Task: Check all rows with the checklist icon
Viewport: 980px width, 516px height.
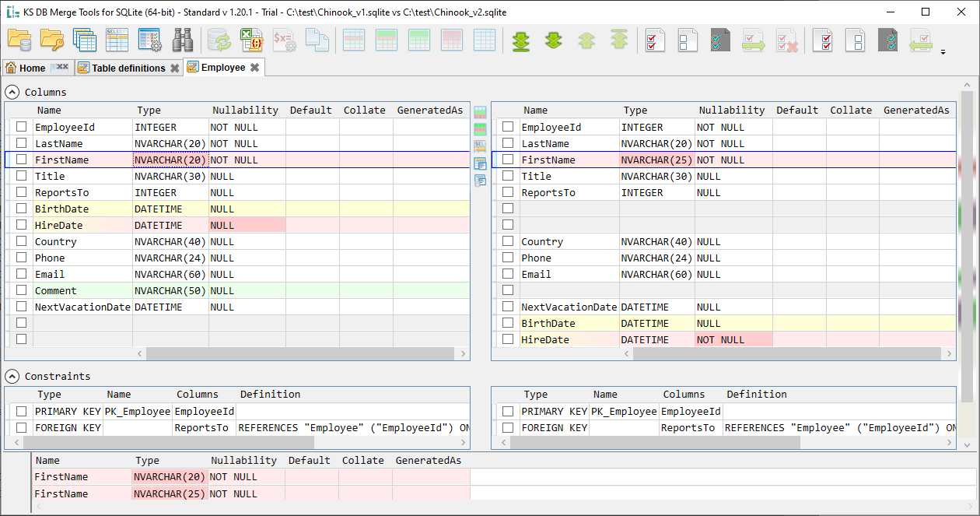Action: click(654, 40)
